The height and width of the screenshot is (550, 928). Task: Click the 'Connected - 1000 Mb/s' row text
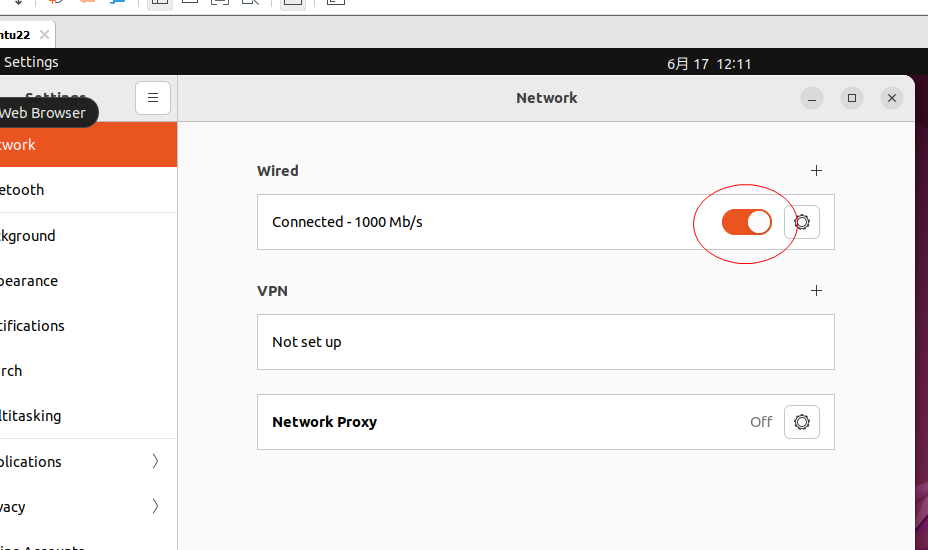[347, 222]
